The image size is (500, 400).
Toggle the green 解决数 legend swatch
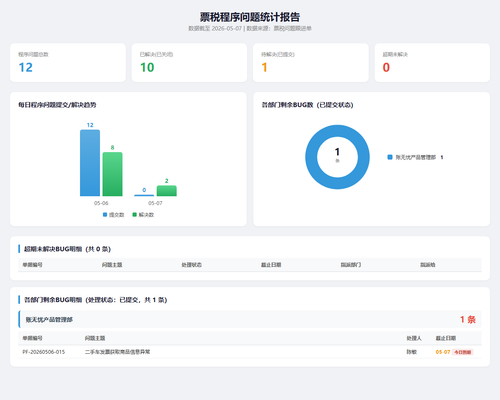(135, 215)
